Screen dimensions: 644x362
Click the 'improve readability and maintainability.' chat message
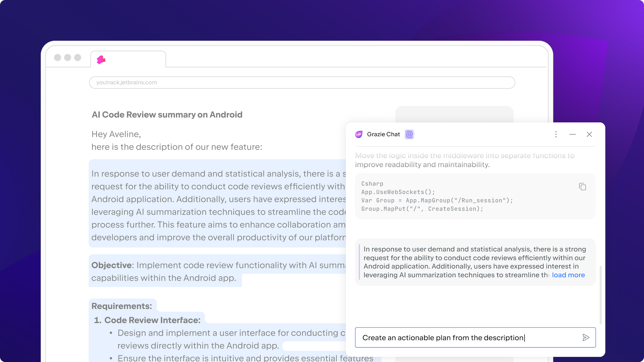422,165
